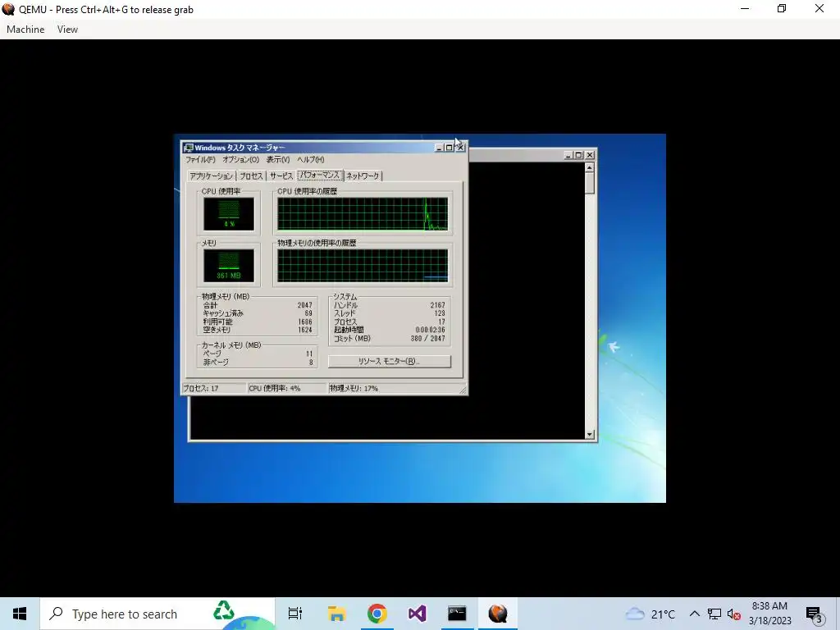Minimize the background console window
This screenshot has height=630, width=840.
tap(568, 155)
